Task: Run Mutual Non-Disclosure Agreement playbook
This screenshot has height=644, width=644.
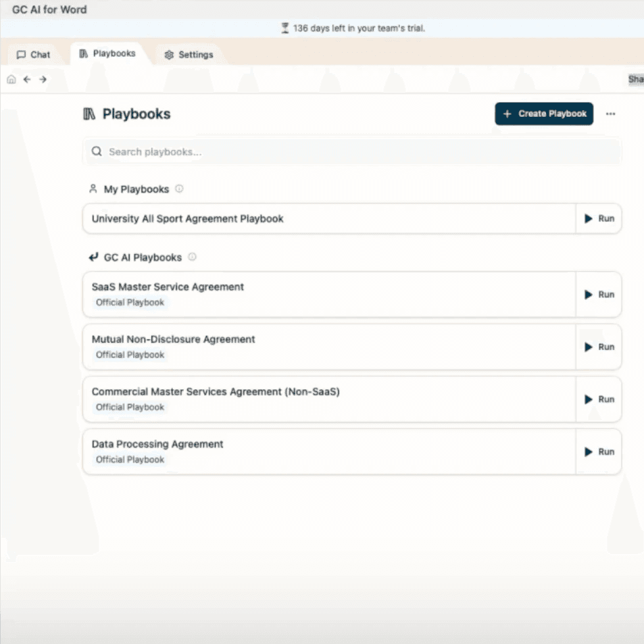Action: 599,347
